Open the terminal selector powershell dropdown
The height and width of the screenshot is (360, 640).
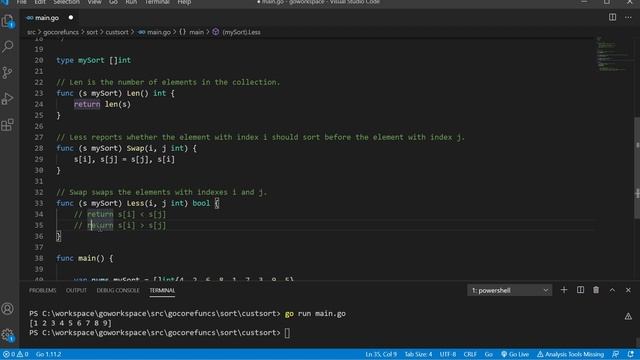click(x=509, y=290)
